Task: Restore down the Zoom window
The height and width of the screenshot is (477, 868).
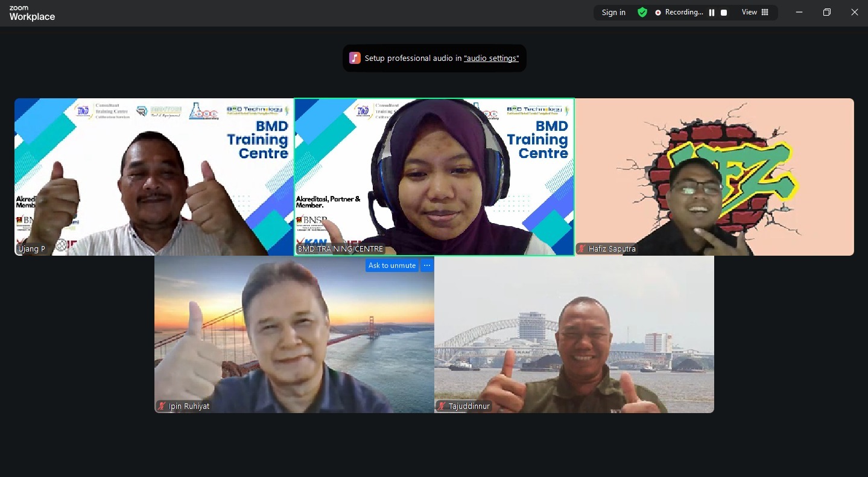Action: (827, 13)
